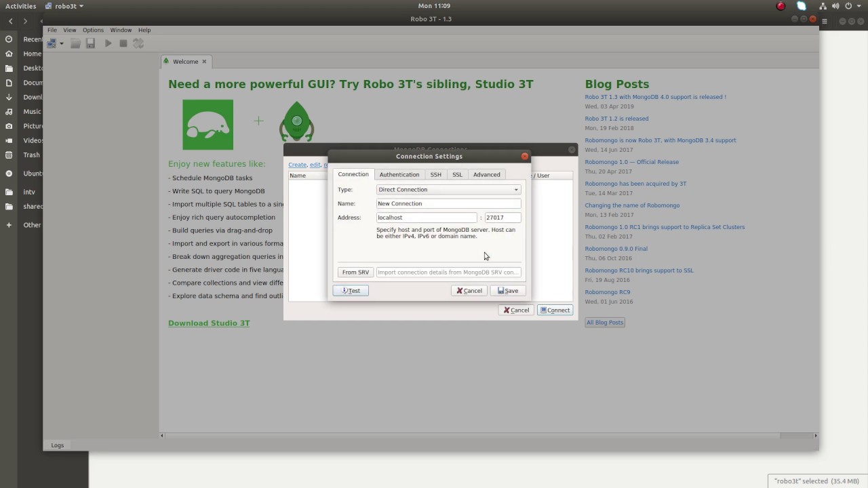The width and height of the screenshot is (868, 488).
Task: Open the View menu
Action: coord(70,30)
